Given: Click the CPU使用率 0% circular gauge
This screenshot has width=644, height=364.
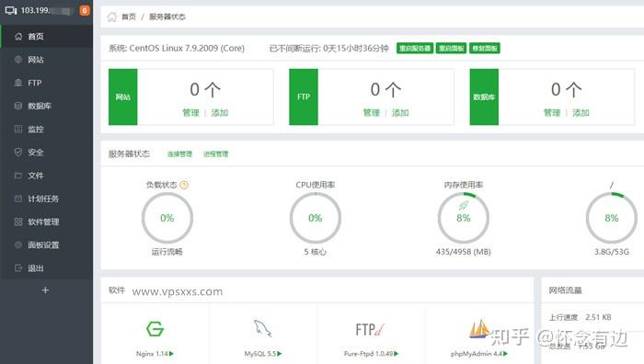Looking at the screenshot, I should pos(316,218).
